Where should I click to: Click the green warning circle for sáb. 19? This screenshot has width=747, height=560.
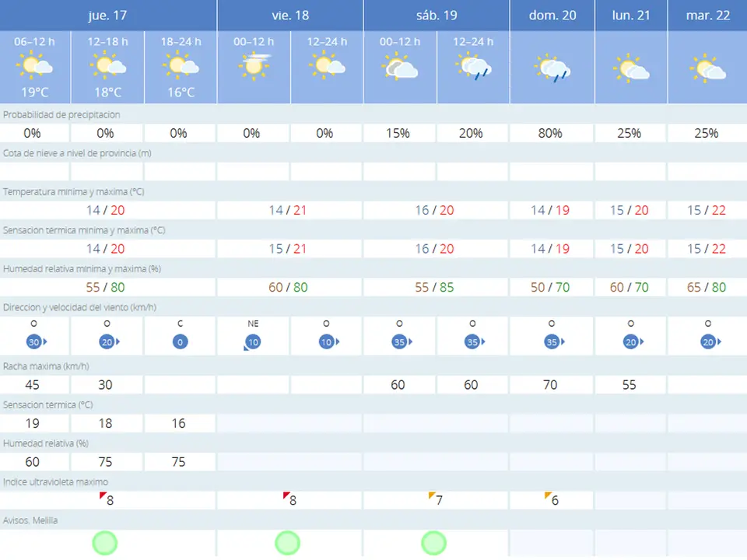click(434, 543)
